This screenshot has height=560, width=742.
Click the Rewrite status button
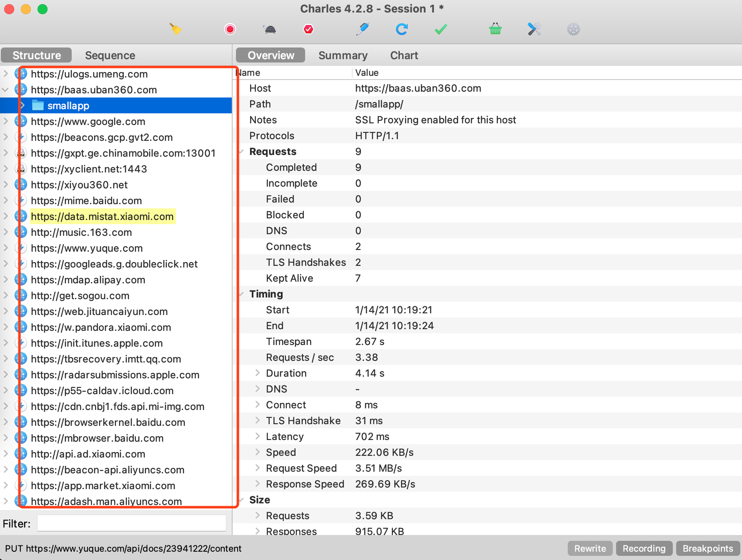point(590,548)
